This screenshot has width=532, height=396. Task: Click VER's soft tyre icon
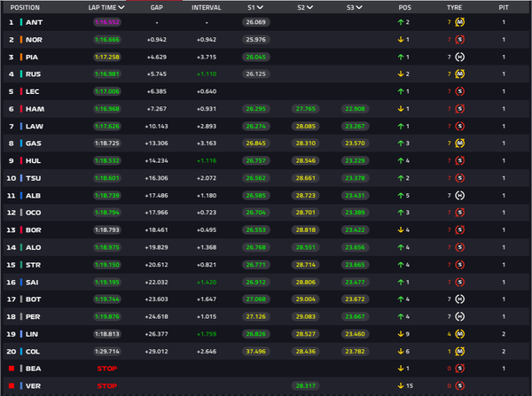tap(459, 386)
